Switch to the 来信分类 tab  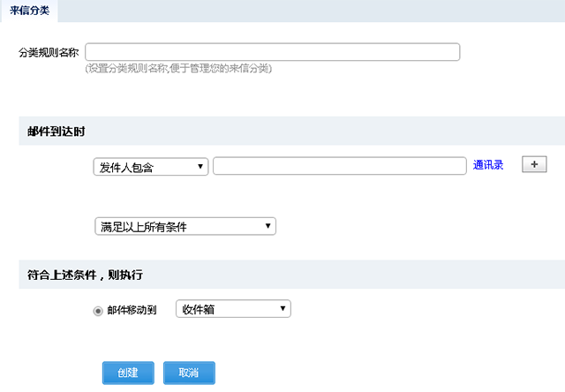pos(29,11)
